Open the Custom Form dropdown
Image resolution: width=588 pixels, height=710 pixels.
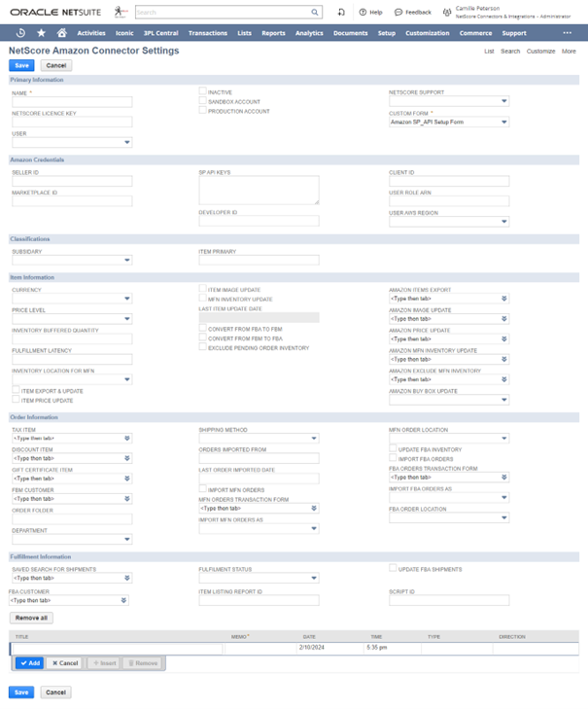503,122
